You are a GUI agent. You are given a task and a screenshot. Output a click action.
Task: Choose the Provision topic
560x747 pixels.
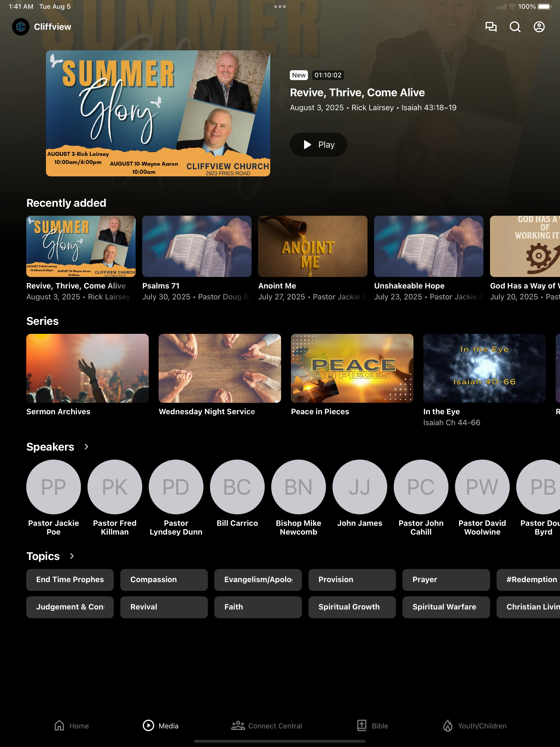tap(352, 580)
